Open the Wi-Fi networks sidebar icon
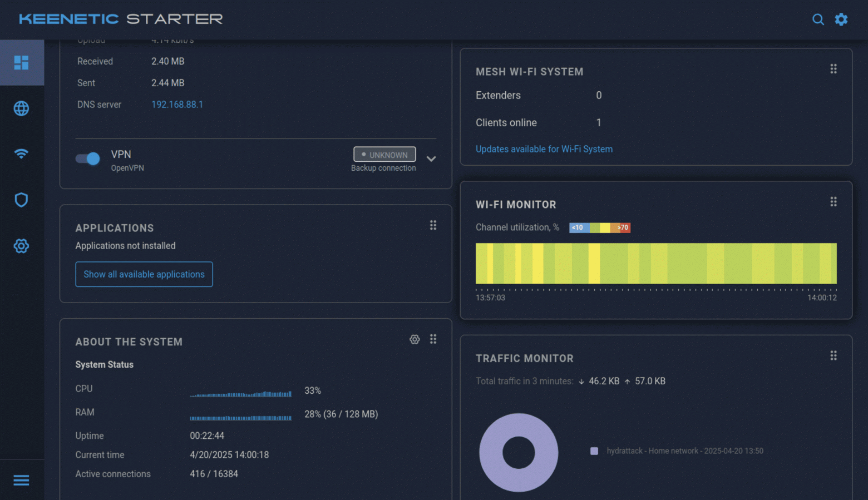Viewport: 868px width, 500px height. tap(21, 154)
